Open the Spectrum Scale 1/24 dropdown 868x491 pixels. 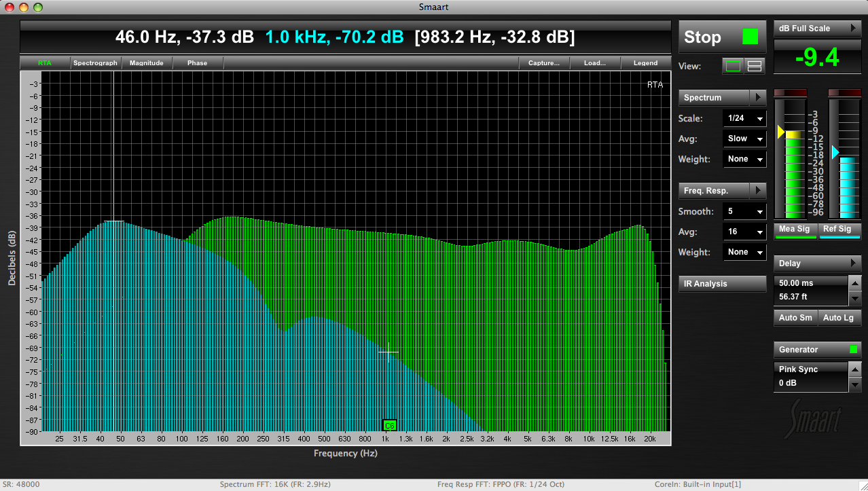point(744,118)
